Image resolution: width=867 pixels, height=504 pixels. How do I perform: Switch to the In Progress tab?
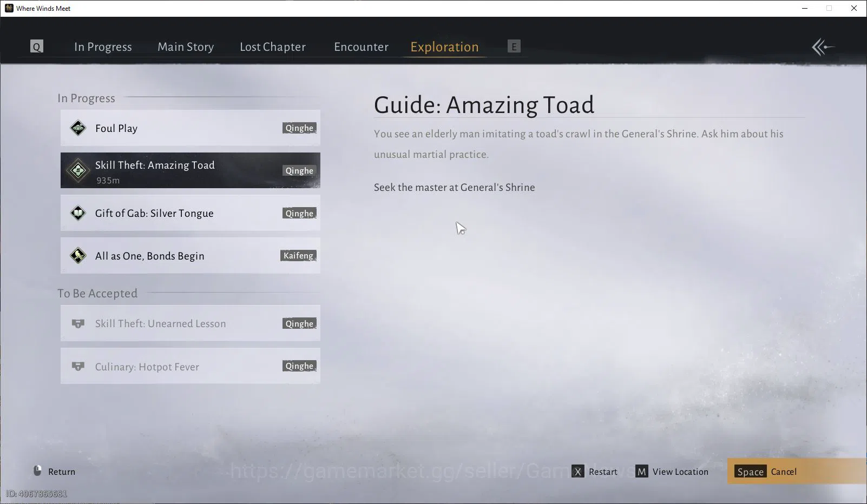pos(103,47)
